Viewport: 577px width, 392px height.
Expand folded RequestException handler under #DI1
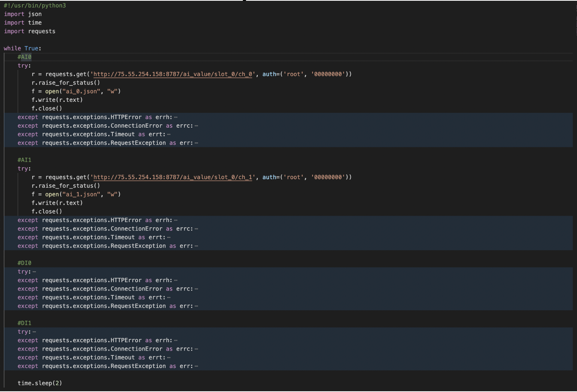(196, 367)
